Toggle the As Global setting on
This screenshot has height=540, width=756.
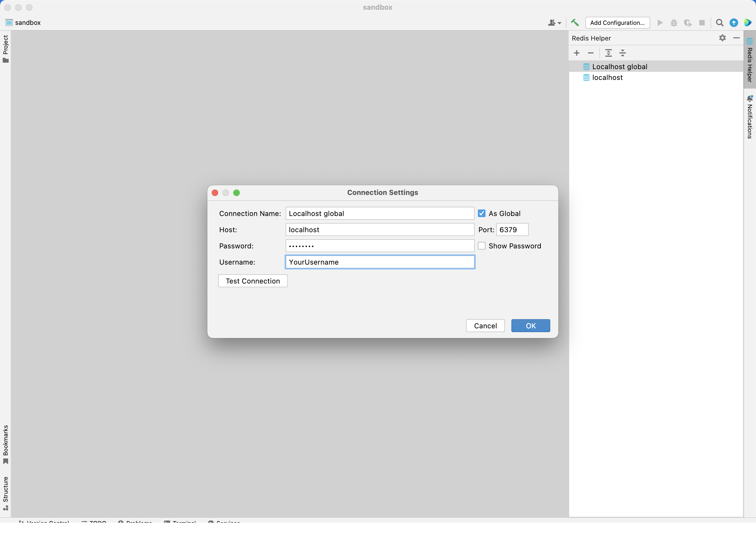482,213
